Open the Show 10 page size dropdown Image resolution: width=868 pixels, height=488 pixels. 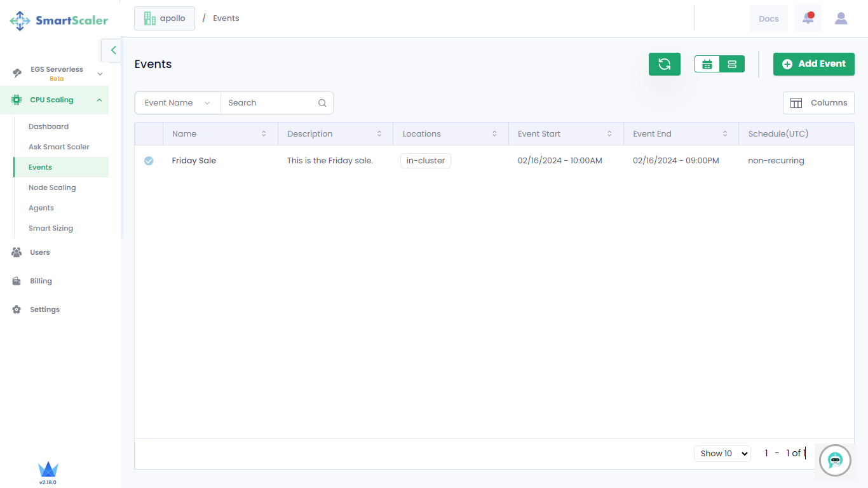pyautogui.click(x=722, y=454)
